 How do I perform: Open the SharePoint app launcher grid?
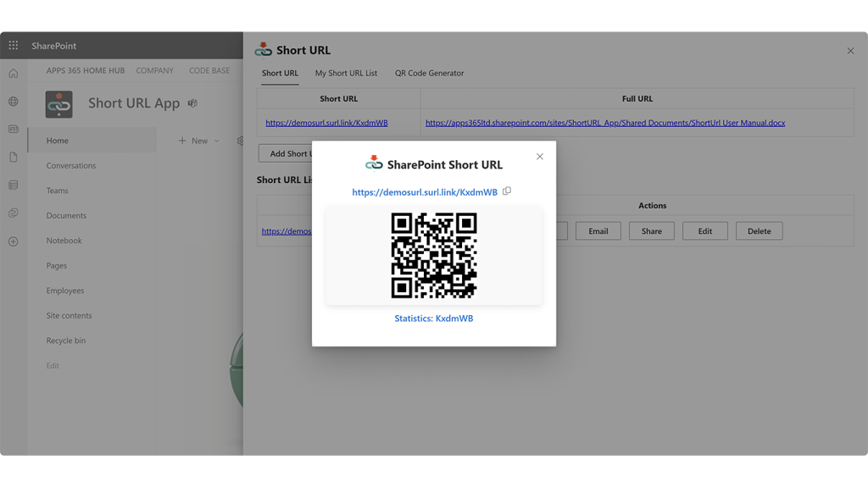coord(14,46)
